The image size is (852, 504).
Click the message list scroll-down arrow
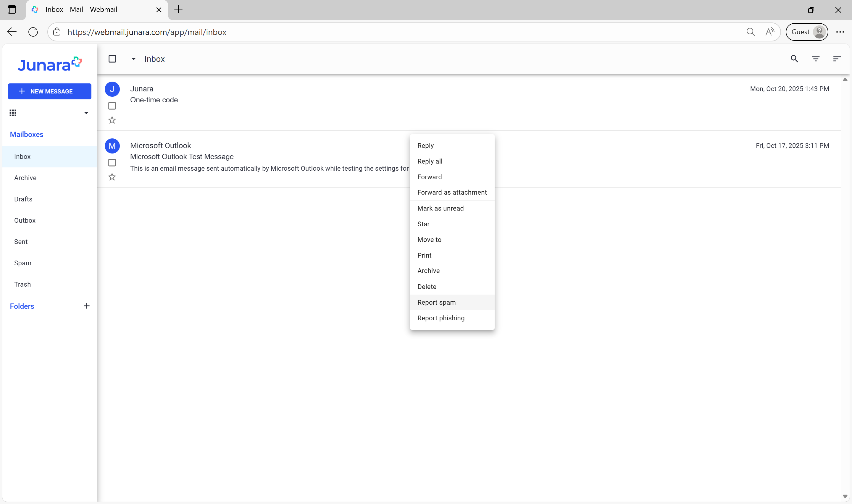[845, 496]
